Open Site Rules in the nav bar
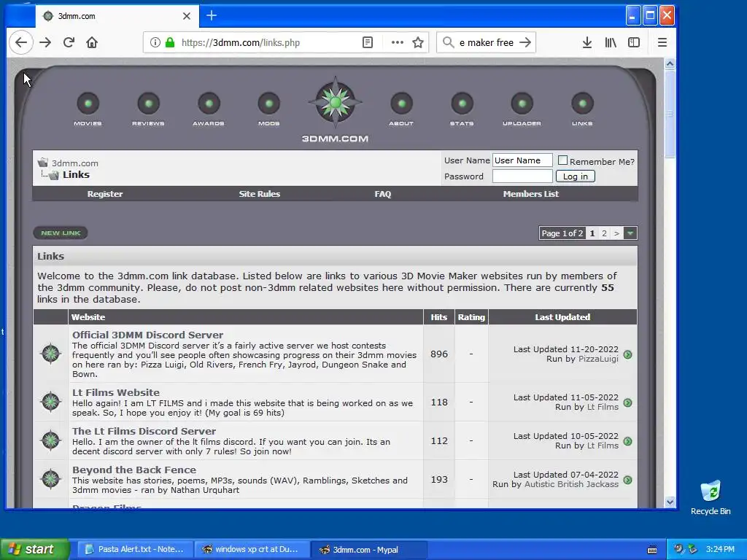Screen dimensions: 747x560 point(259,194)
